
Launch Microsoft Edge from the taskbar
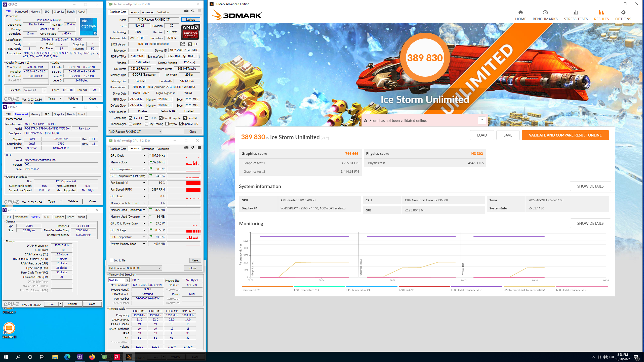(67, 357)
